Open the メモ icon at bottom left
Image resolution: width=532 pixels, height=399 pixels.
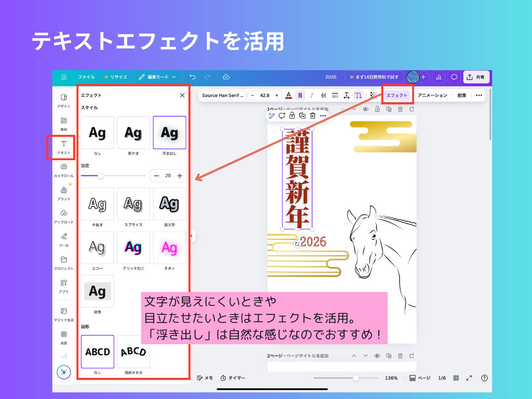click(204, 378)
